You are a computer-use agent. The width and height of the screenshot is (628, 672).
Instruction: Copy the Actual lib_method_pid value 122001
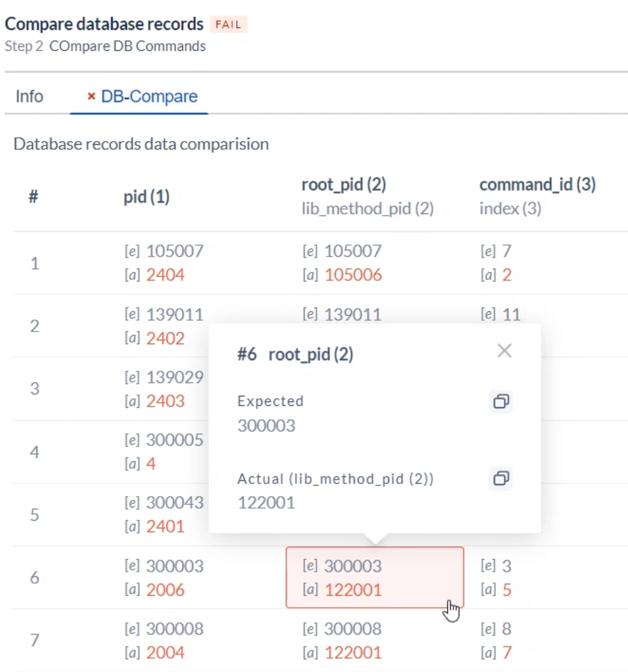point(501,479)
